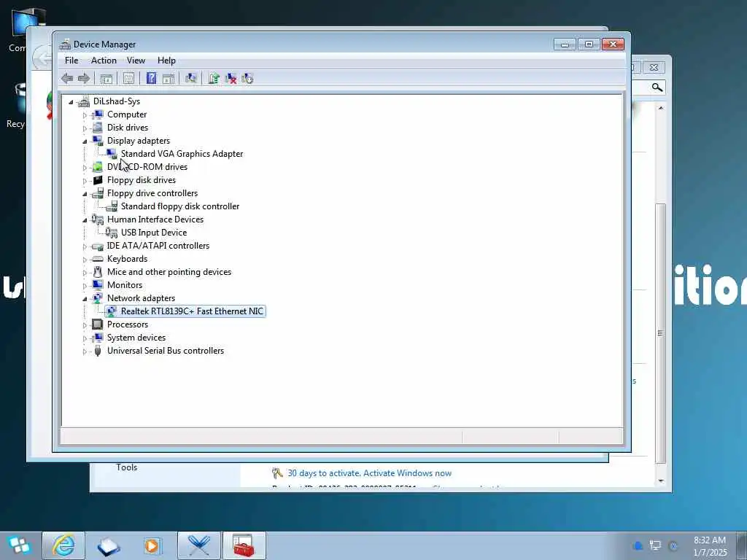Click the search magnifier in the background window
The image size is (747, 560).
pos(657,87)
